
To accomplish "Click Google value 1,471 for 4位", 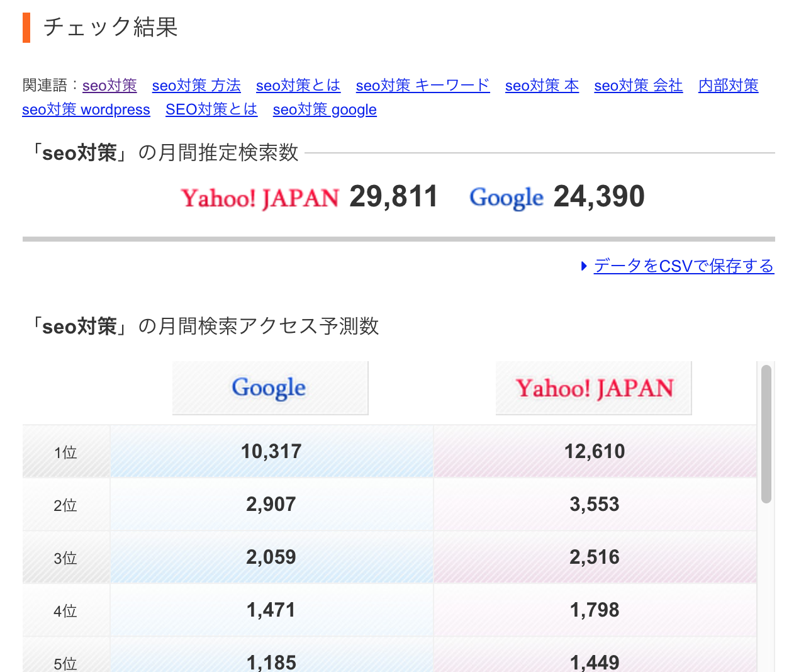I will pyautogui.click(x=271, y=610).
